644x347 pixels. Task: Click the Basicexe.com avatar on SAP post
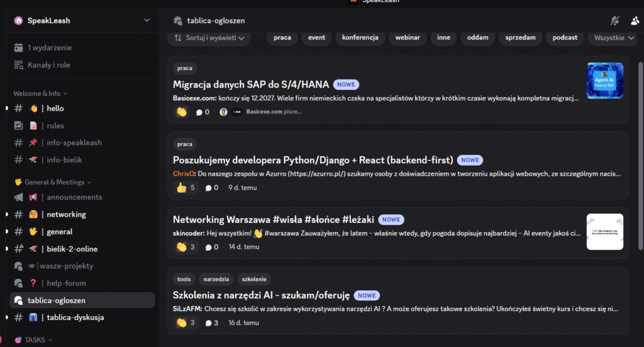tap(223, 112)
